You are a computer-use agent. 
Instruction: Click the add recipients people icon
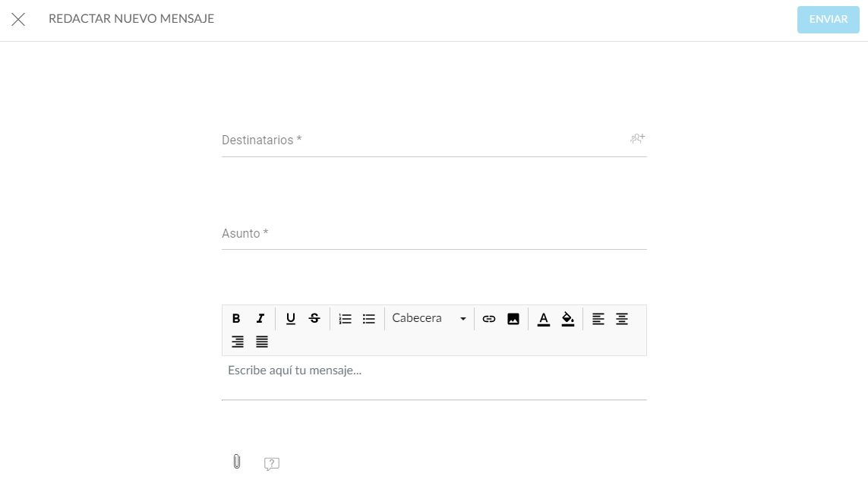[637, 139]
